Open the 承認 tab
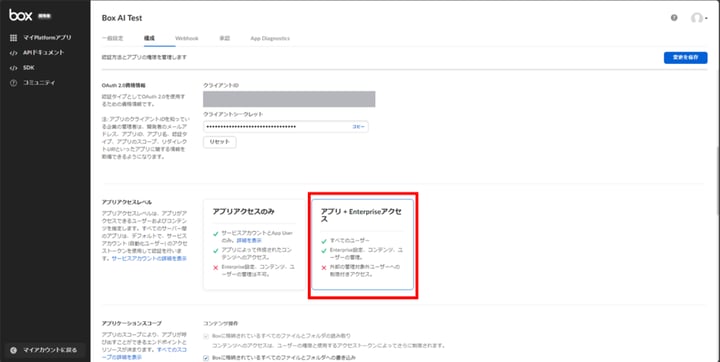720x362 pixels. coord(225,38)
